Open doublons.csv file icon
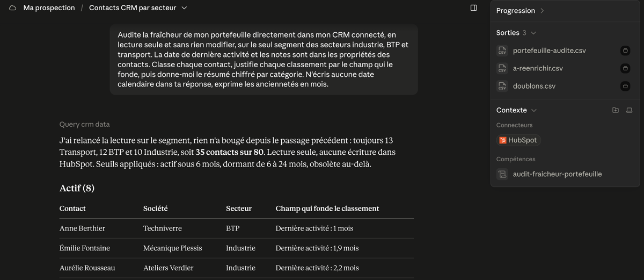 (502, 86)
